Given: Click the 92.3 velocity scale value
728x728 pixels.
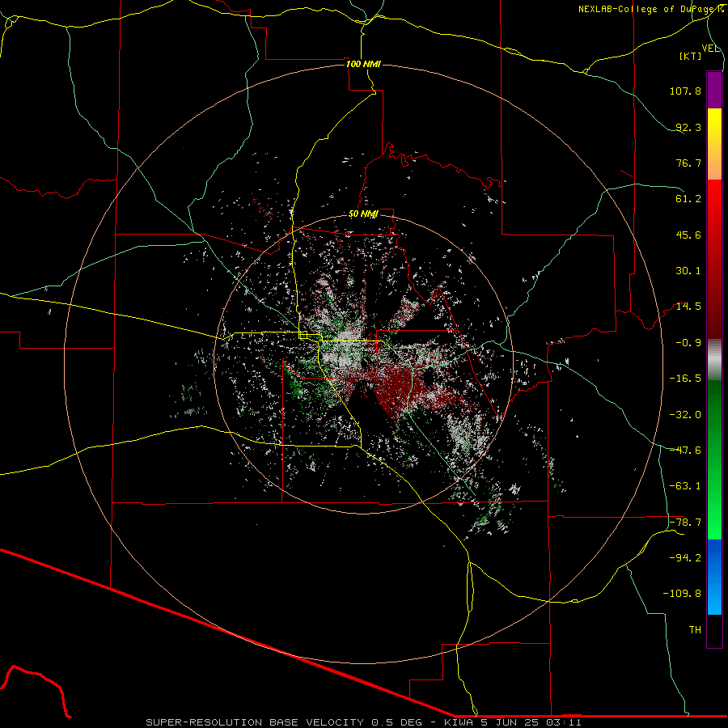Looking at the screenshot, I should pos(688,127).
